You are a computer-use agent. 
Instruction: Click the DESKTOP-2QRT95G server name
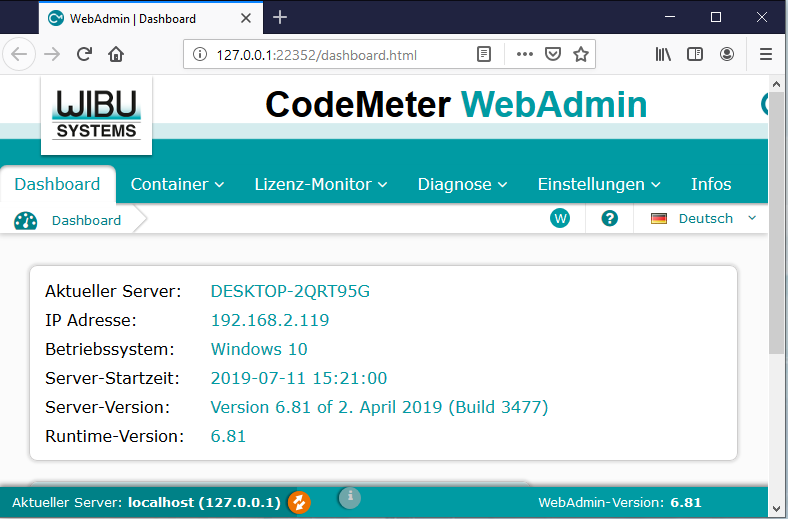(x=290, y=291)
